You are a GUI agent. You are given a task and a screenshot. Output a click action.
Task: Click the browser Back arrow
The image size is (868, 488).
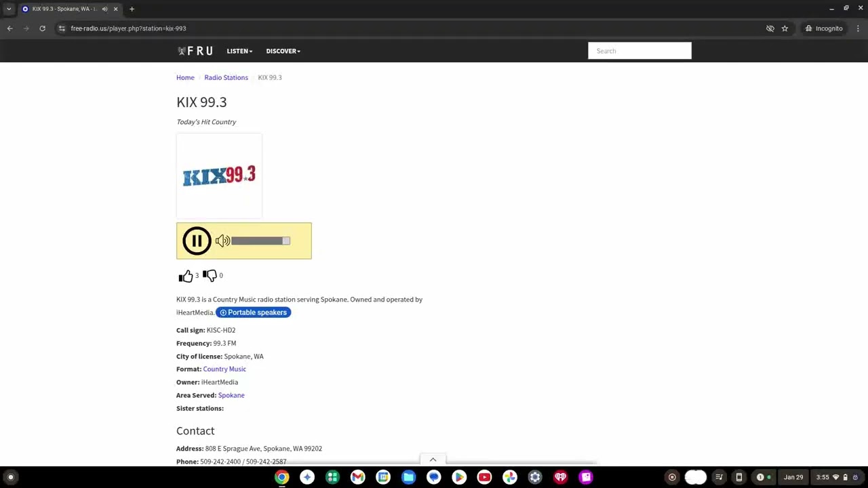9,28
